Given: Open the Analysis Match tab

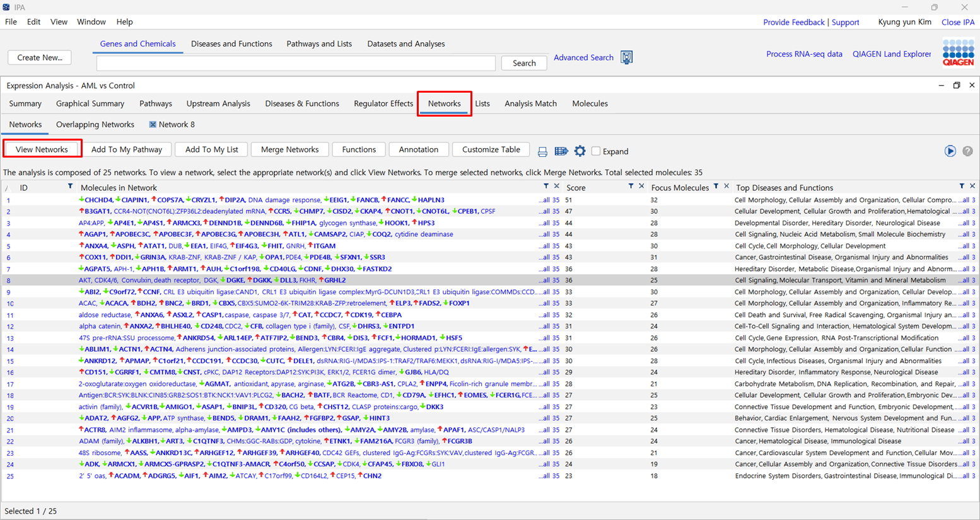Looking at the screenshot, I should [530, 103].
